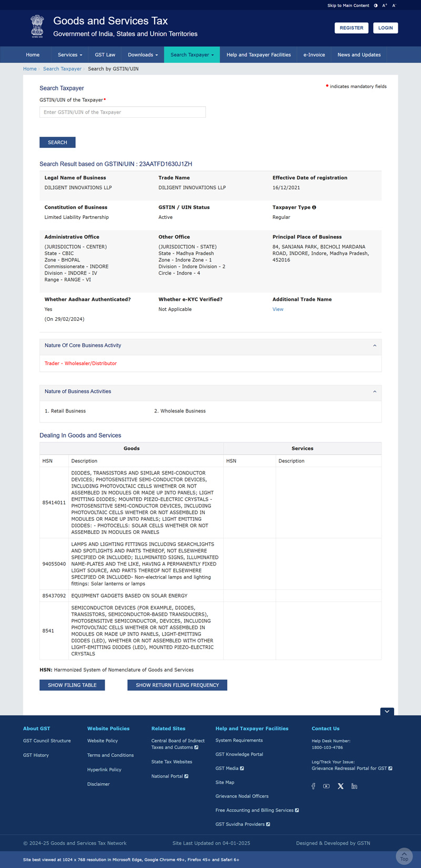Click effective registration date 16/12/2021
The image size is (421, 868).
286,188
